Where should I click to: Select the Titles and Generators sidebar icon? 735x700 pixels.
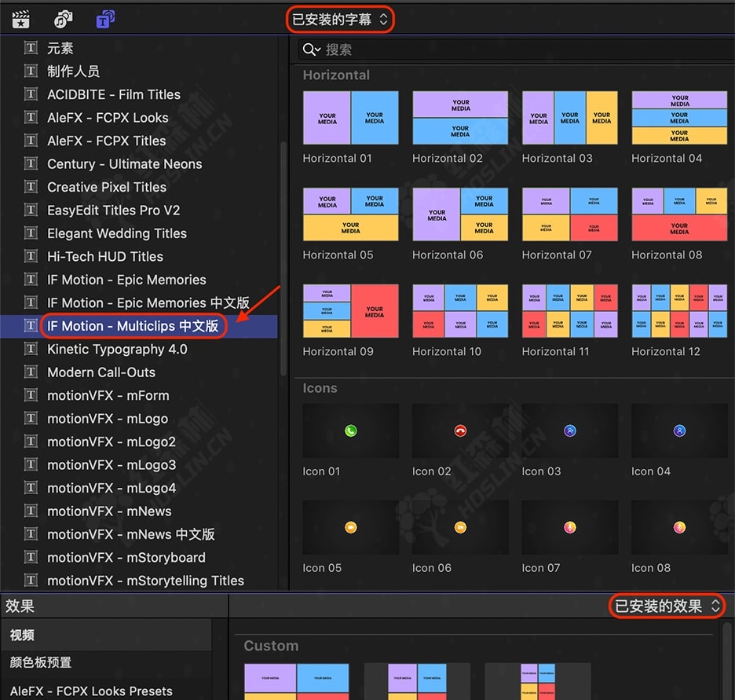click(105, 20)
